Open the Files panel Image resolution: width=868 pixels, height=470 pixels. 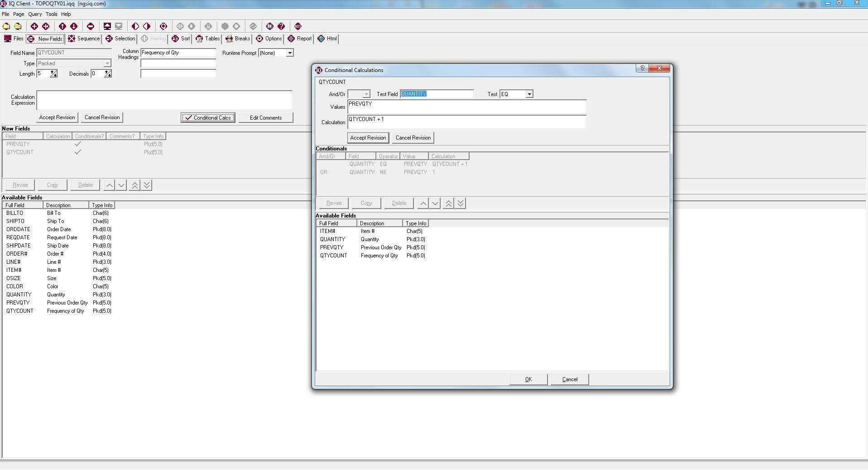[x=14, y=39]
